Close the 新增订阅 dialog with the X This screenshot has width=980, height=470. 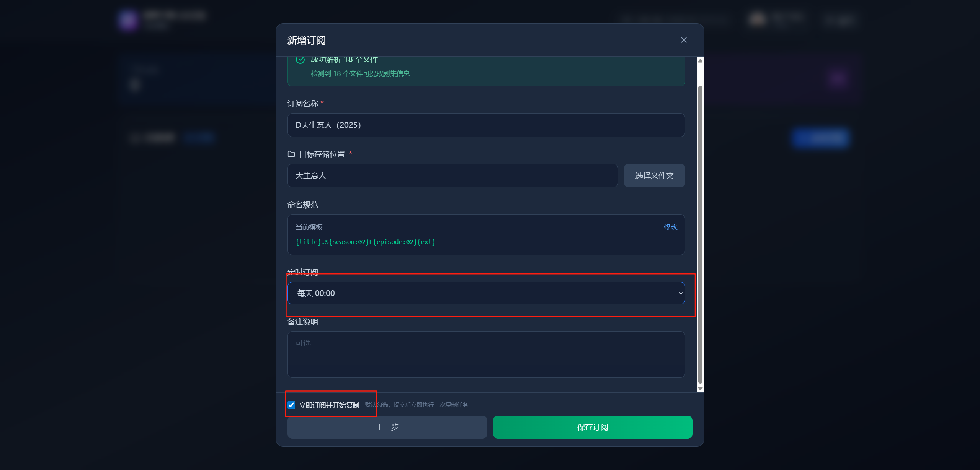pyautogui.click(x=684, y=40)
